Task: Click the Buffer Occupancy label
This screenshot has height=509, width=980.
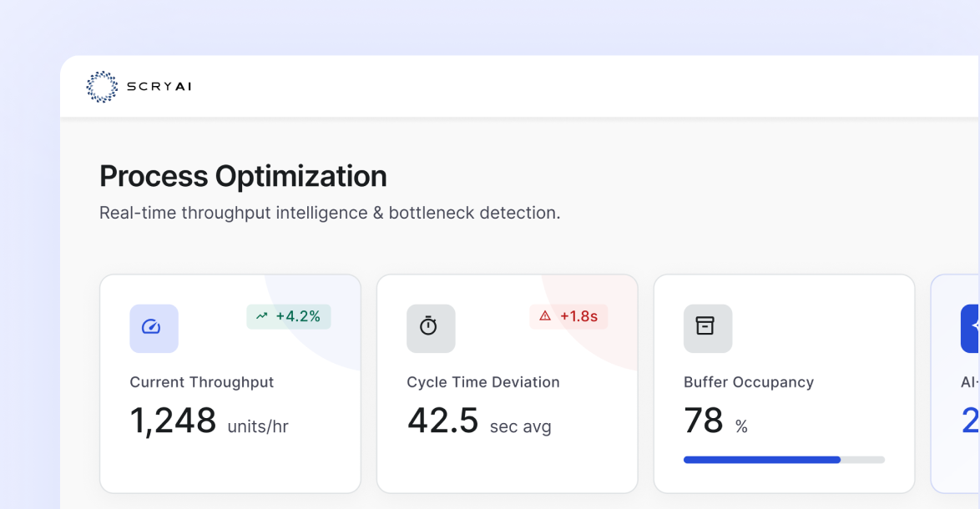Action: (x=749, y=382)
